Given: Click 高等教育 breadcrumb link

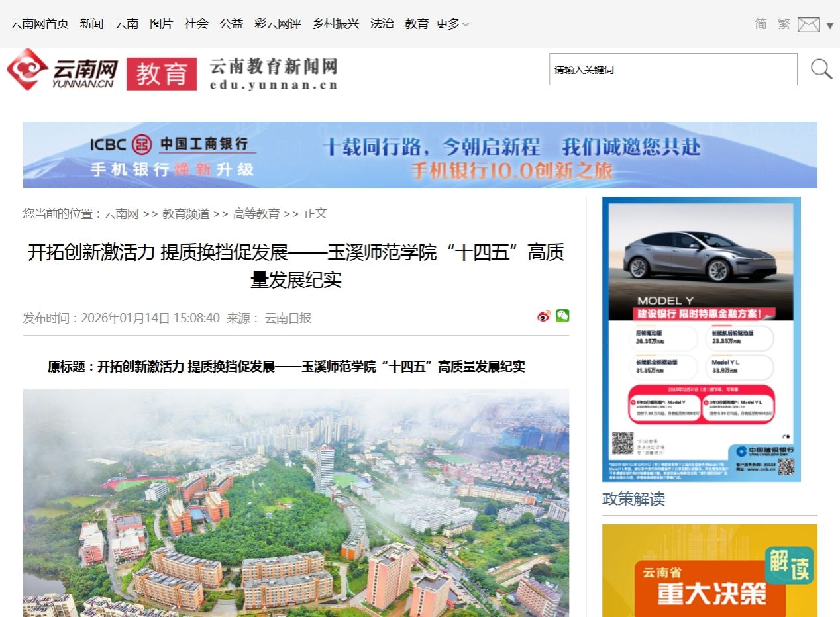Looking at the screenshot, I should pyautogui.click(x=256, y=214).
